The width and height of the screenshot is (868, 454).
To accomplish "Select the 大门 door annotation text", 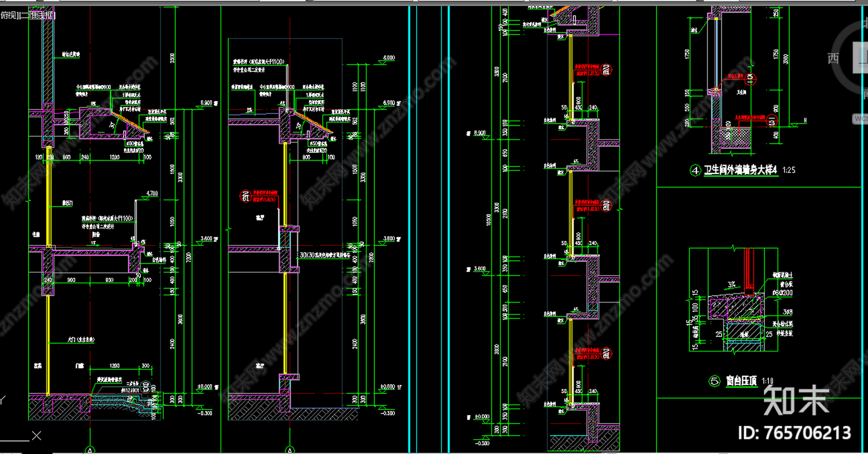I will pos(81,340).
